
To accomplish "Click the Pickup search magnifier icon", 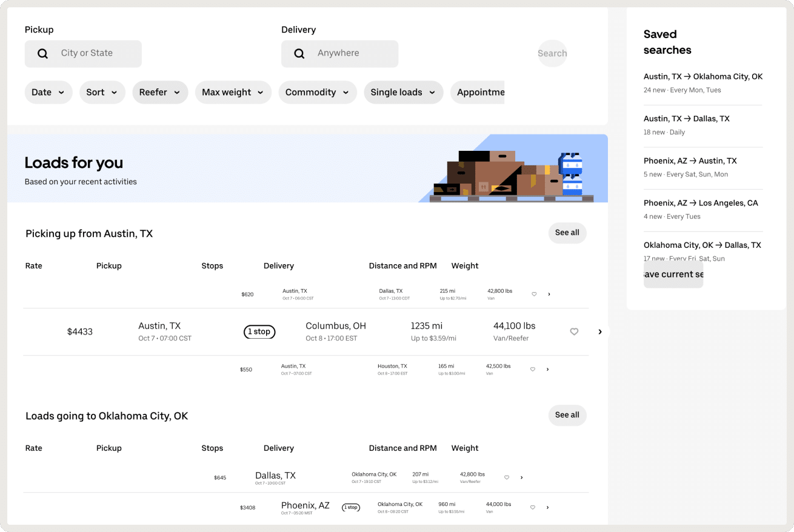I will click(42, 53).
